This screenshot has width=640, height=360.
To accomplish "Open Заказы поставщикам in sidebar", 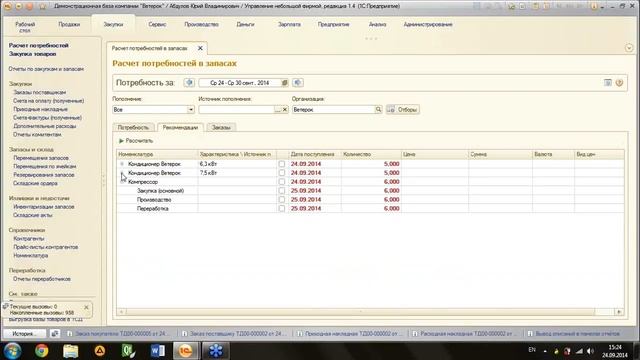I will (39, 92).
